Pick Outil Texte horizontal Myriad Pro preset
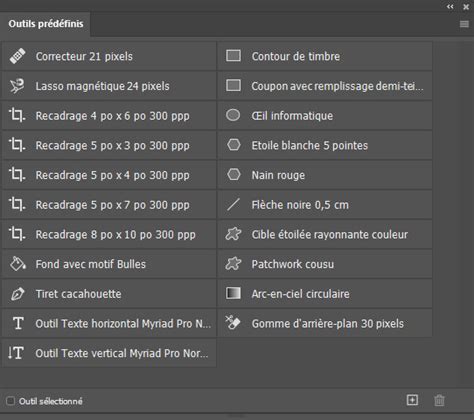Image resolution: width=474 pixels, height=420 pixels. point(109,323)
